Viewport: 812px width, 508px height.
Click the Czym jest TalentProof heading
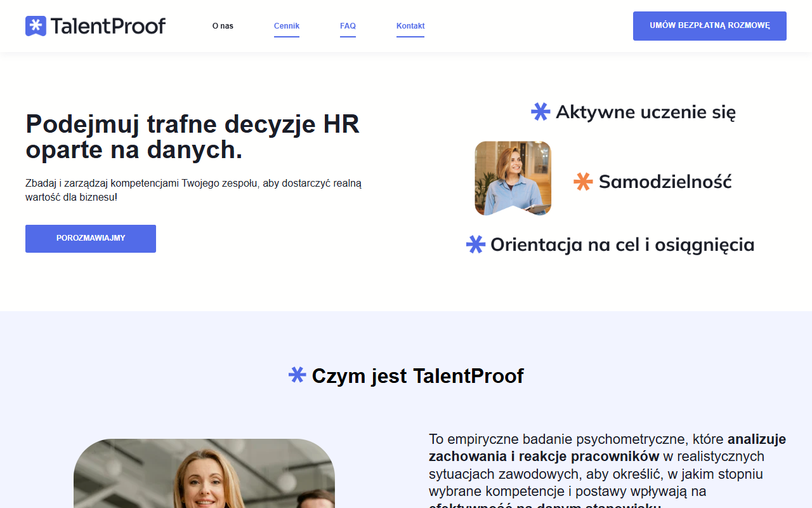tap(418, 376)
